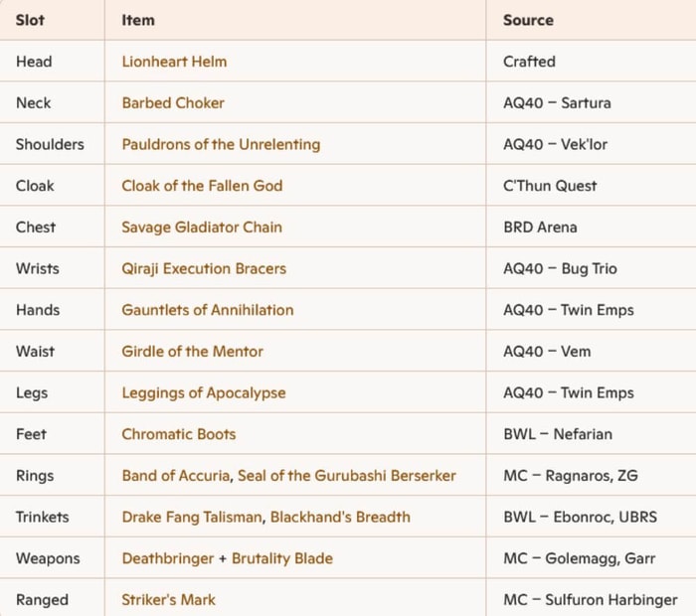The image size is (696, 616).
Task: Open Gauntlets of Annihilation item link
Action: tap(208, 310)
